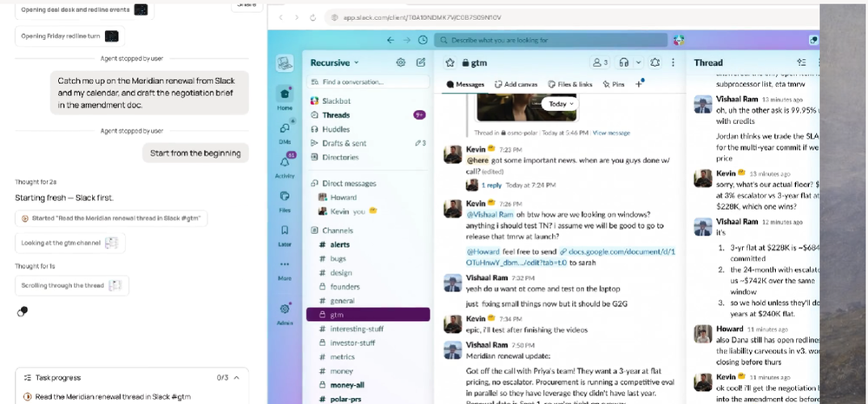Add a new tab plus icon
868x404 pixels.
click(x=639, y=84)
